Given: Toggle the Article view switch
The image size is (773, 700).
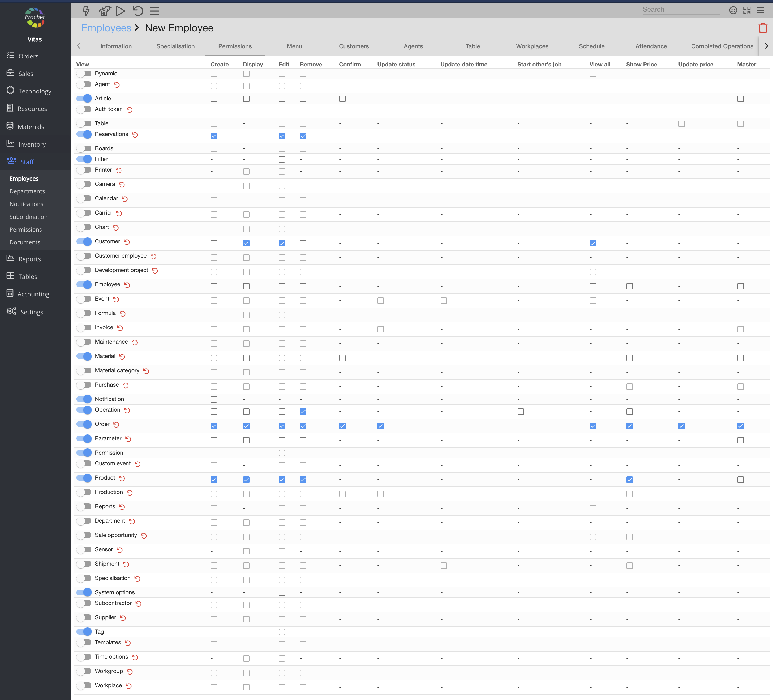Looking at the screenshot, I should (84, 99).
